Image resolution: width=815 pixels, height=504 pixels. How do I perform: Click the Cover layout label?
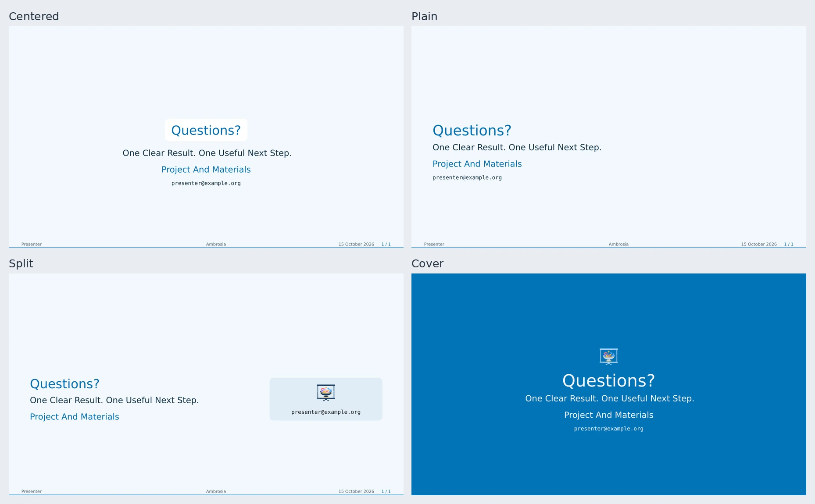tap(428, 263)
